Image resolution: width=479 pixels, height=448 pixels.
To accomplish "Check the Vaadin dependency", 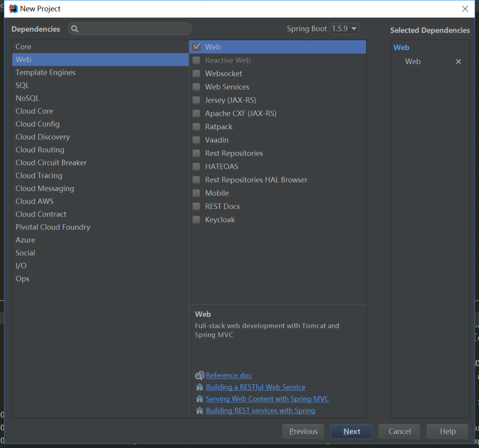I will 196,140.
